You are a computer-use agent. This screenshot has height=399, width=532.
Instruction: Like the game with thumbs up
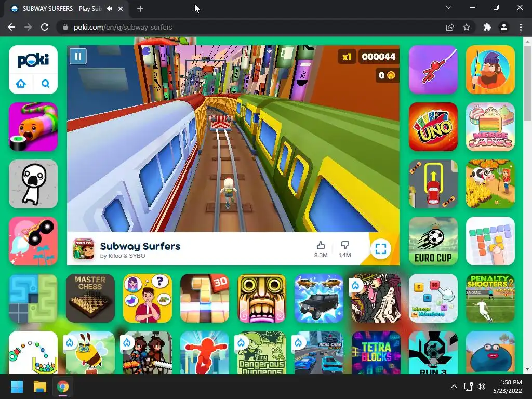coord(321,245)
